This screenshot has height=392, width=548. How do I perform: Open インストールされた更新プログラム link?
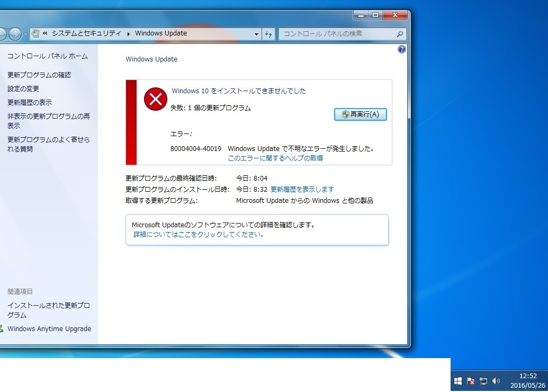point(49,310)
